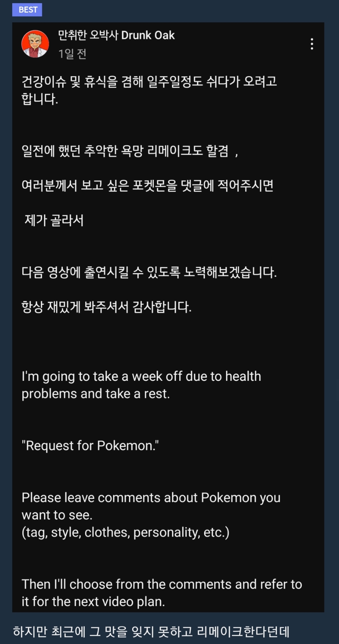Click the Drunk Oak profile avatar
This screenshot has height=644, width=339.
click(35, 44)
